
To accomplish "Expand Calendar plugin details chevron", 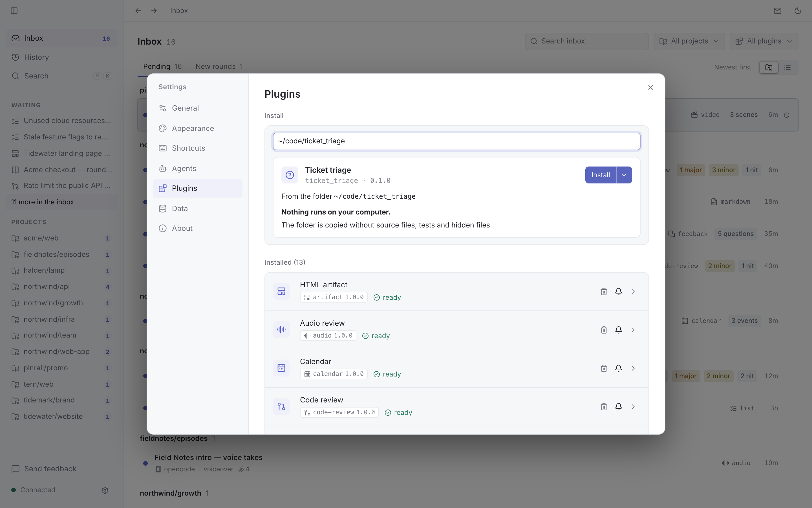I will pos(633,368).
